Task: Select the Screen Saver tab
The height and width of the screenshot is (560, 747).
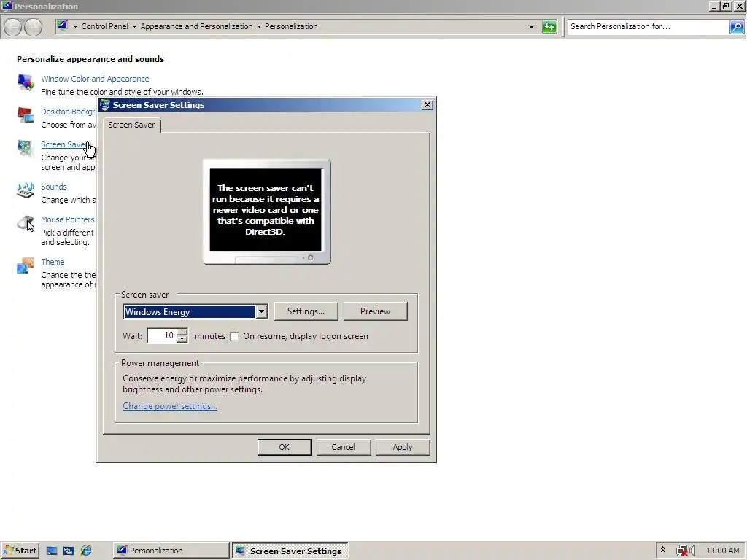Action: (131, 125)
